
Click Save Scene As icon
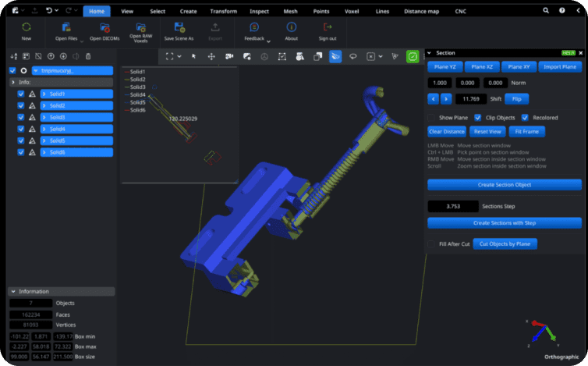[x=179, y=27]
